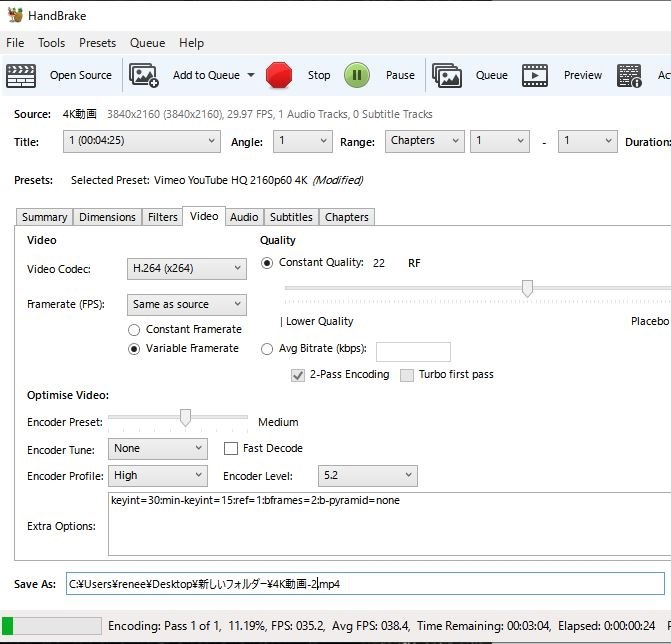Open the Title dropdown 1 (00:04:25)
Screen dimensions: 671x644
click(x=142, y=141)
